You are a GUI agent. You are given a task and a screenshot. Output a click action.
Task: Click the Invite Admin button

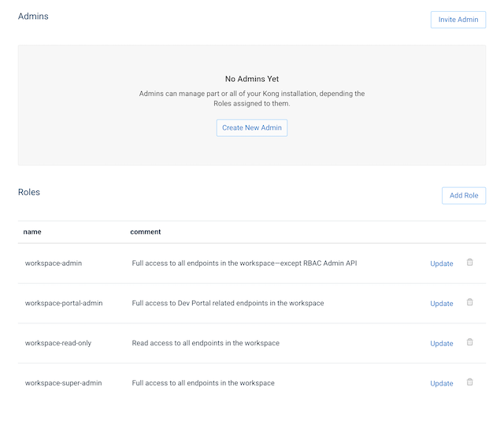click(458, 20)
